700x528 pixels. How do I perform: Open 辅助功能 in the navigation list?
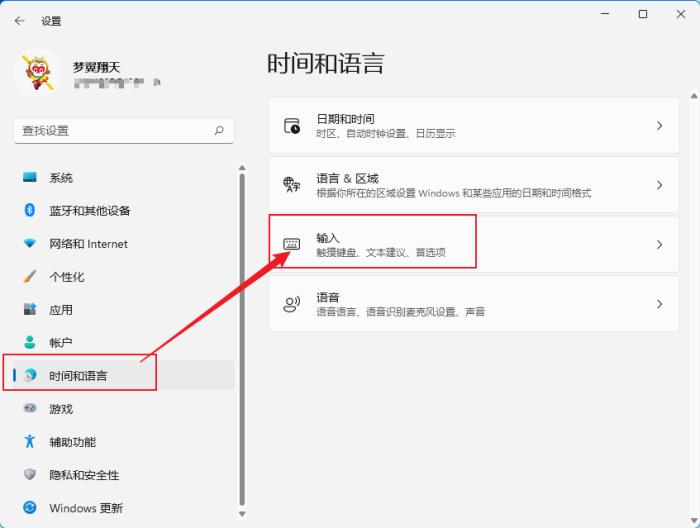coord(72,442)
